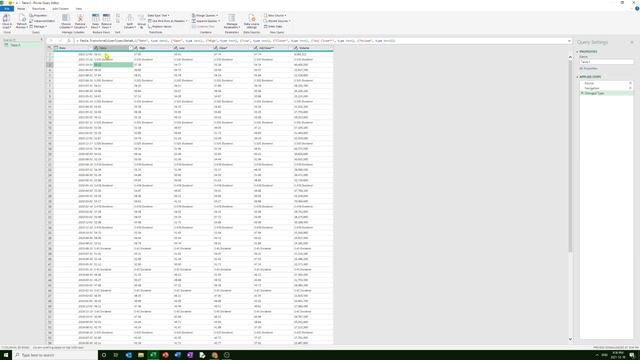Click the Date column header
The image size is (640, 360).
(73, 48)
